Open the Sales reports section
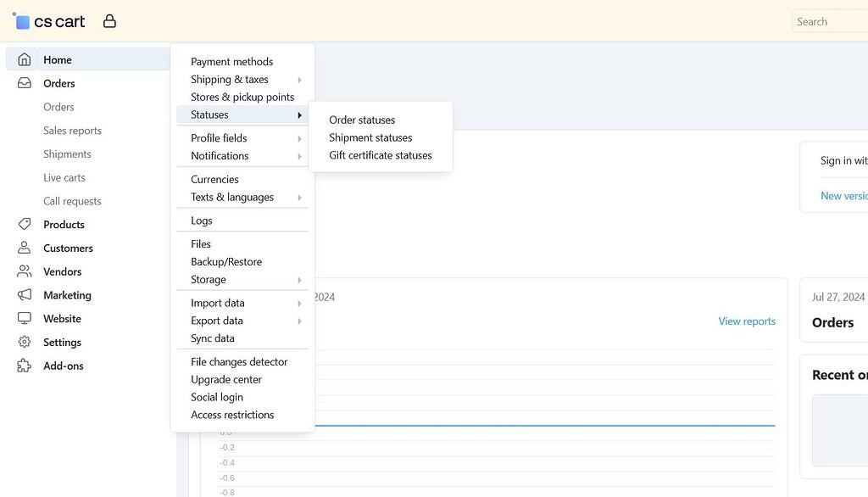This screenshot has height=497, width=868. [x=72, y=130]
